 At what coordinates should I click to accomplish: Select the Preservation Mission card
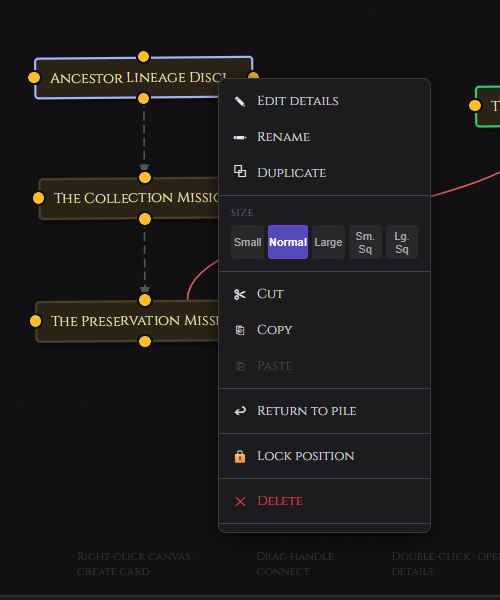click(127, 321)
